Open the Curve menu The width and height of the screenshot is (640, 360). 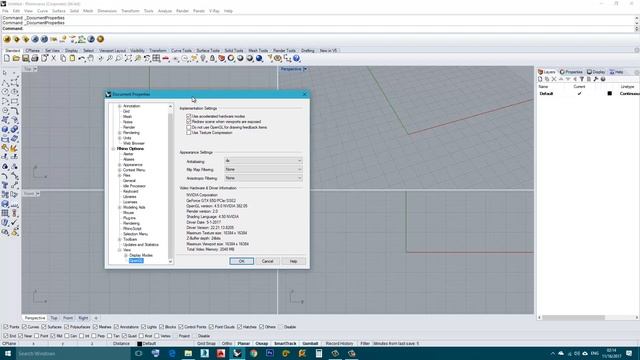(x=42, y=11)
